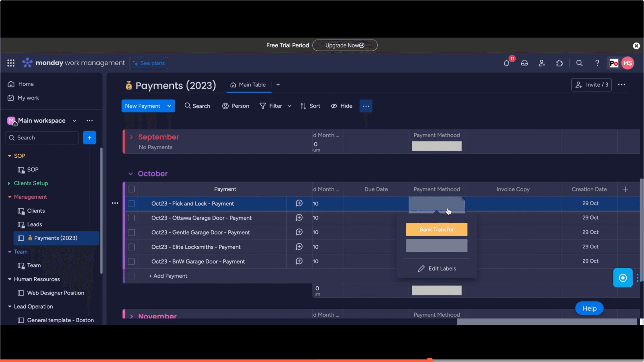Open the help question mark icon
The width and height of the screenshot is (644, 362).
tap(597, 63)
